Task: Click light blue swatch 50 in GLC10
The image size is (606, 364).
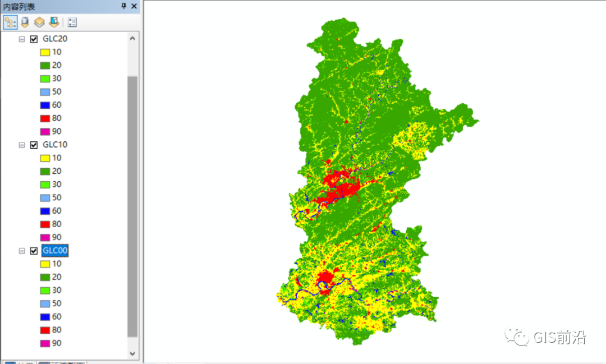Action: pos(45,198)
